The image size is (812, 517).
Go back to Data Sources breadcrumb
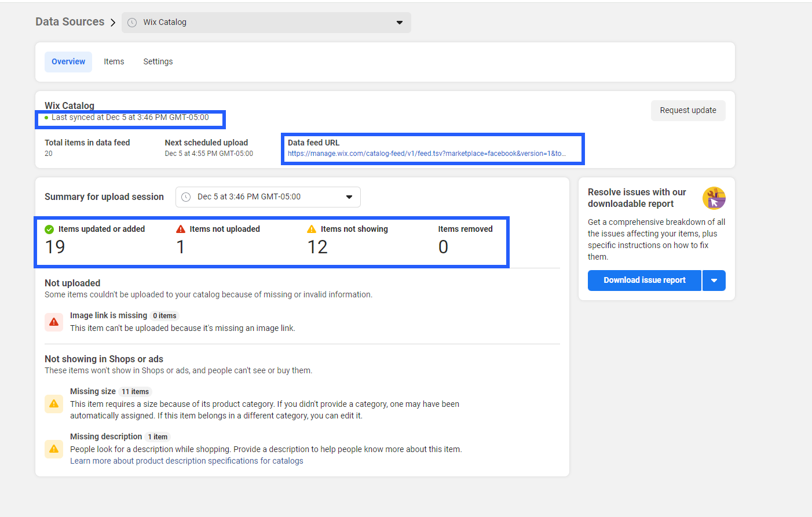(70, 22)
